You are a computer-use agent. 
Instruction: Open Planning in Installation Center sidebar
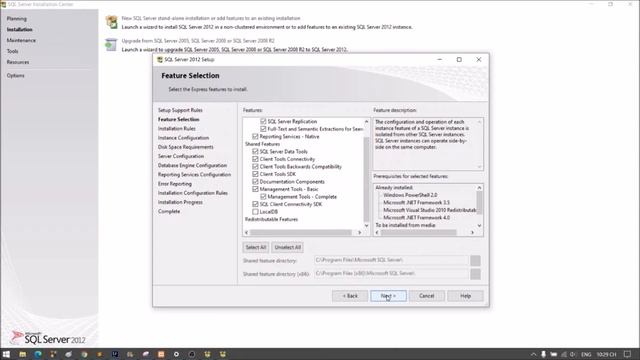pyautogui.click(x=17, y=19)
